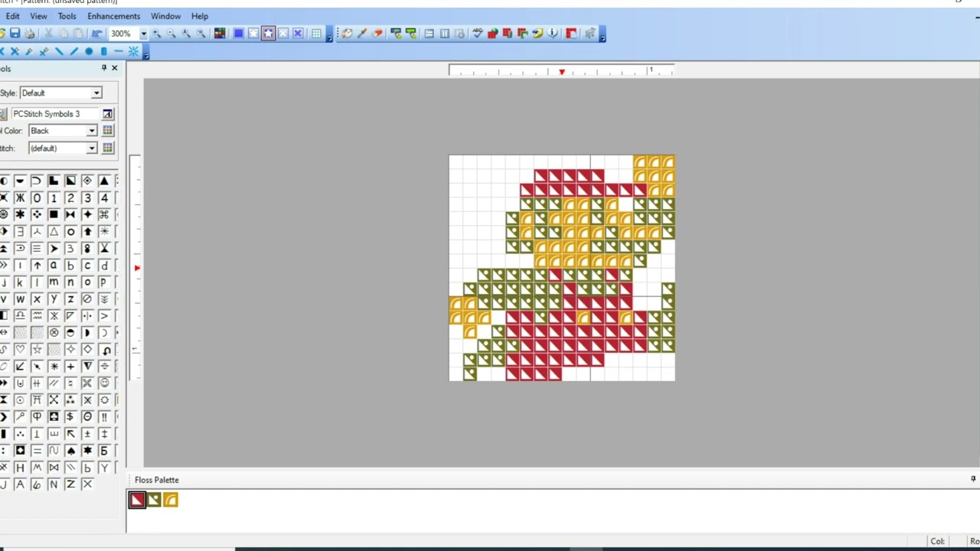Viewport: 980px width, 551px height.
Task: Click the red marker on horizontal ruler
Action: click(562, 72)
